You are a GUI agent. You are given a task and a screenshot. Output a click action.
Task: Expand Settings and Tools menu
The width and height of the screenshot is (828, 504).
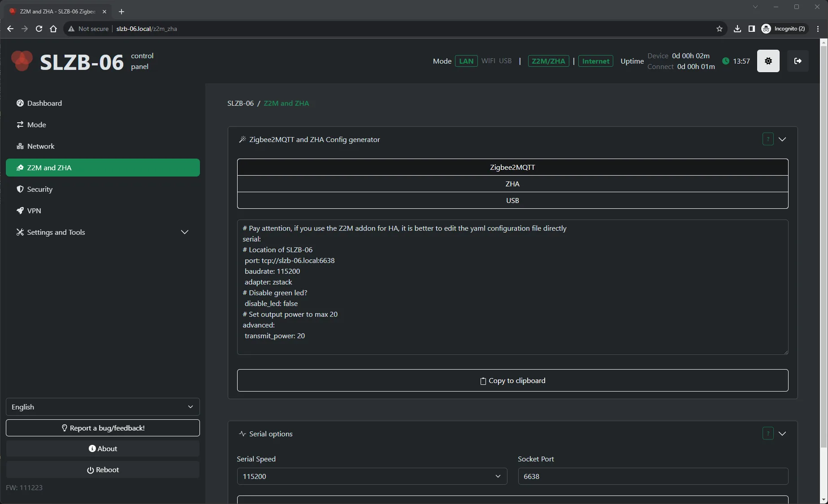[x=103, y=232]
